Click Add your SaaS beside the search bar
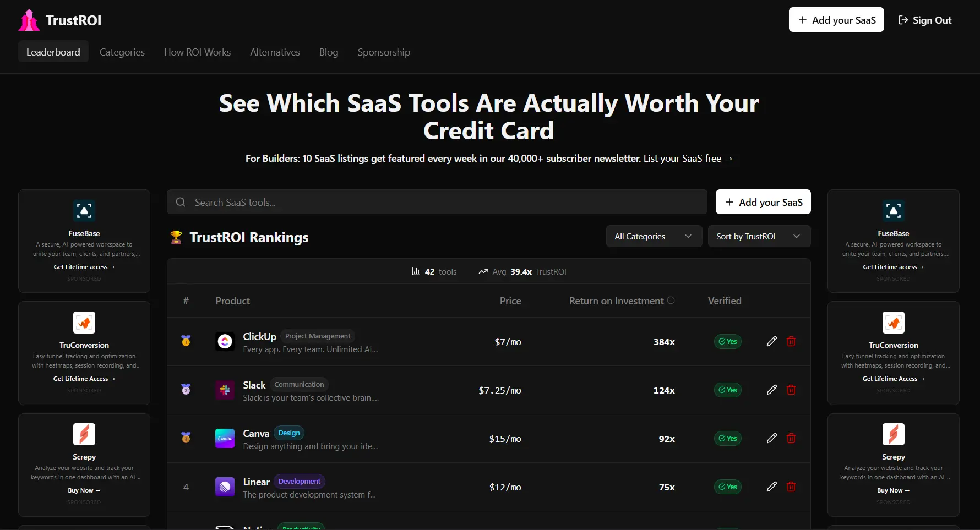The width and height of the screenshot is (980, 530). click(763, 202)
